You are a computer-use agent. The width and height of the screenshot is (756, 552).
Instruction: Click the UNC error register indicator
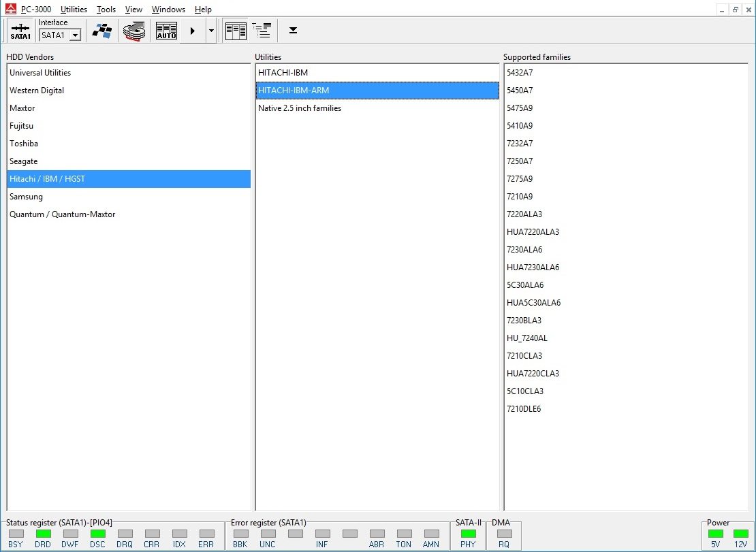tap(268, 534)
